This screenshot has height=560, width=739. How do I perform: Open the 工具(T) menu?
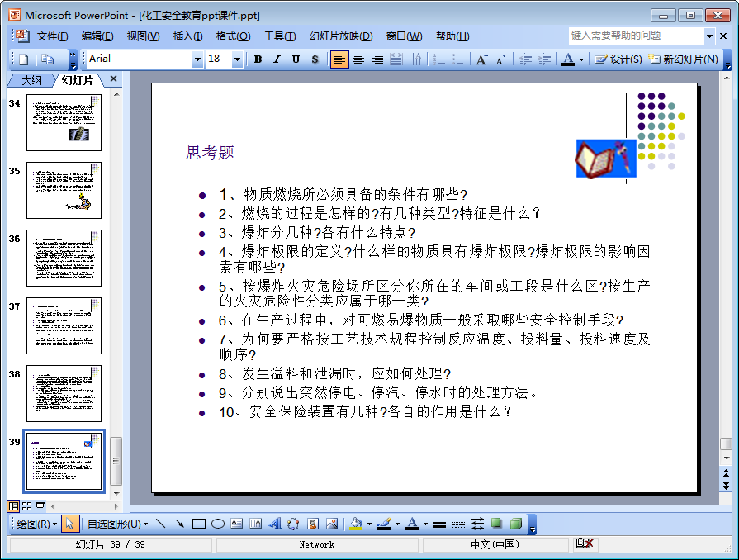[280, 36]
